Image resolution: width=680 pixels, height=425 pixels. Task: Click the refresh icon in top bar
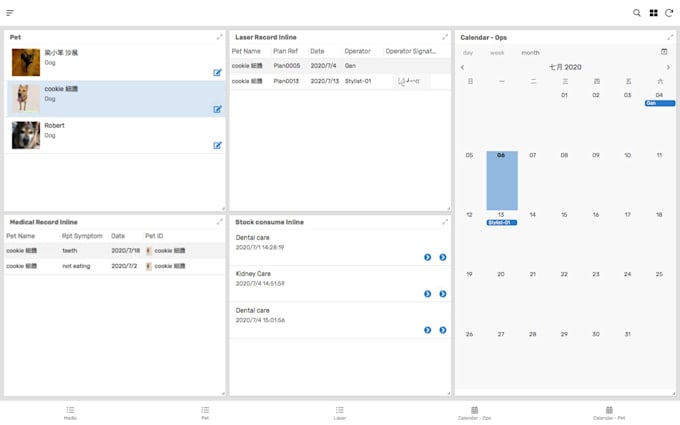[668, 13]
